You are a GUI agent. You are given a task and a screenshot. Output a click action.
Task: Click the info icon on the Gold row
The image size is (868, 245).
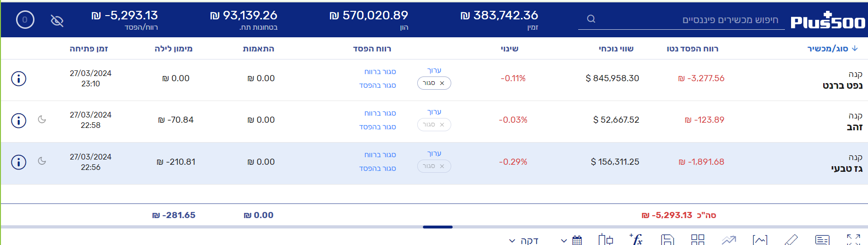coord(18,120)
